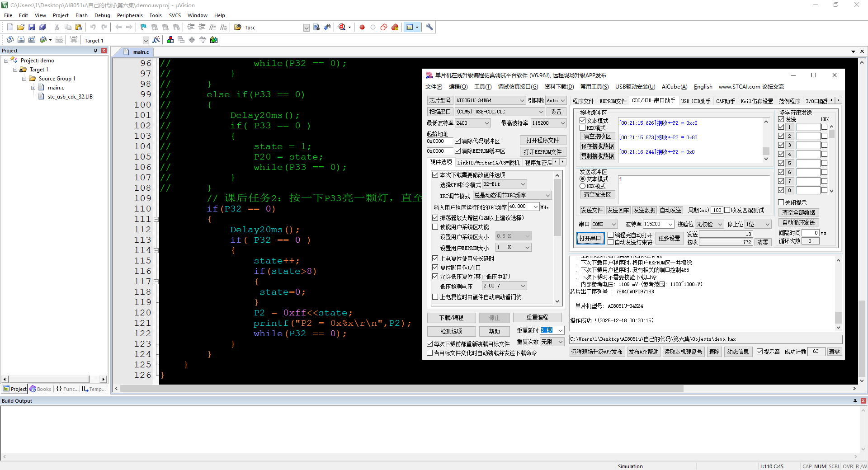Click the Start/Stop Debug Session icon
868x470 pixels.
(342, 28)
